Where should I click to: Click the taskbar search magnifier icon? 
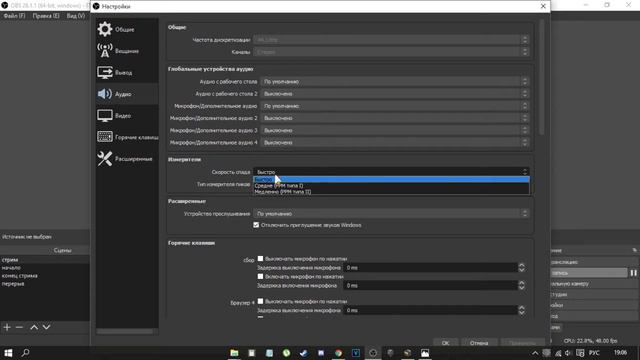[x=25, y=353]
